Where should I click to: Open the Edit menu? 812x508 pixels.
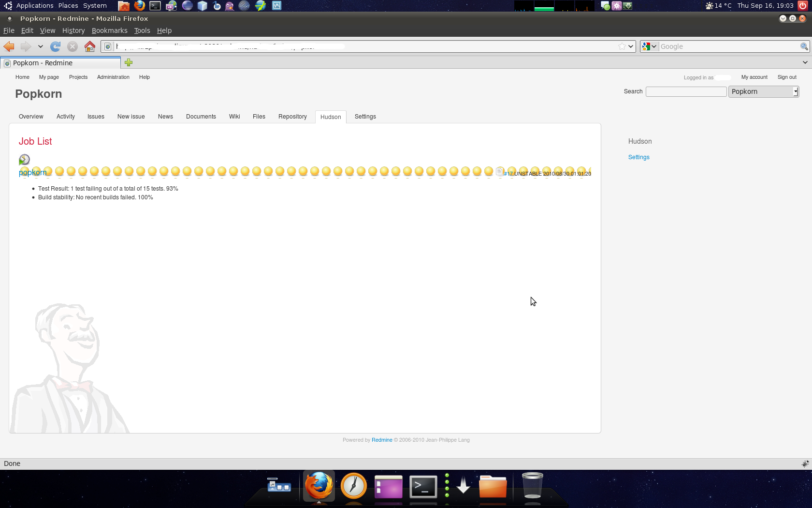coord(27,30)
